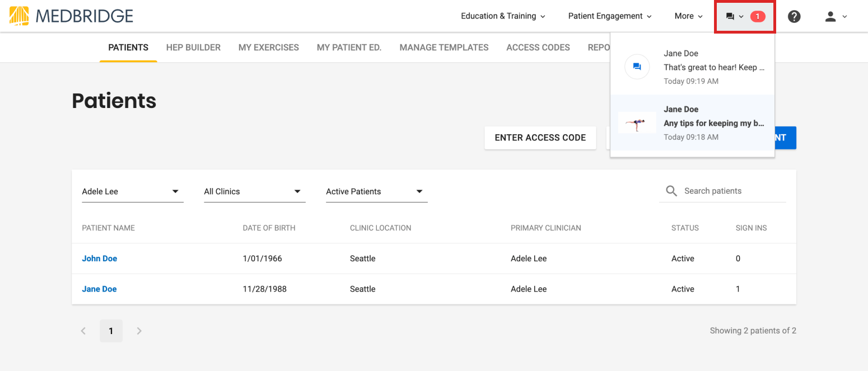Go to next page arrow

139,331
